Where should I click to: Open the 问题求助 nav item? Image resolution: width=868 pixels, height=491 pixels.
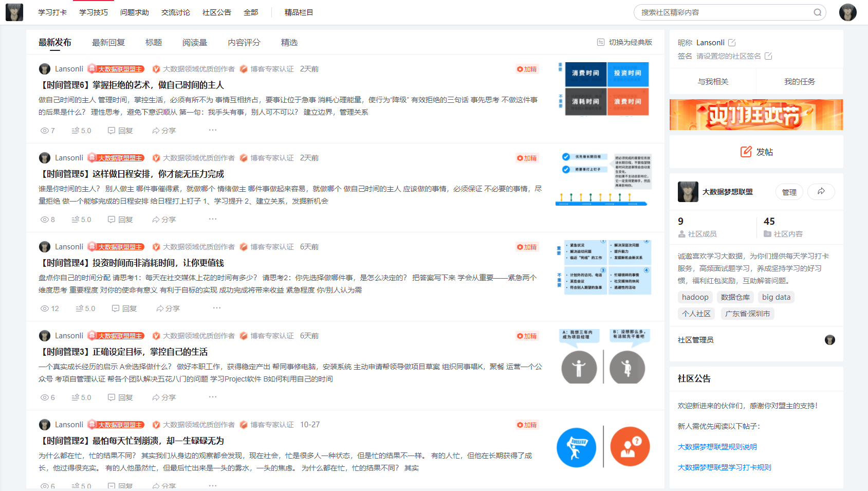point(135,12)
